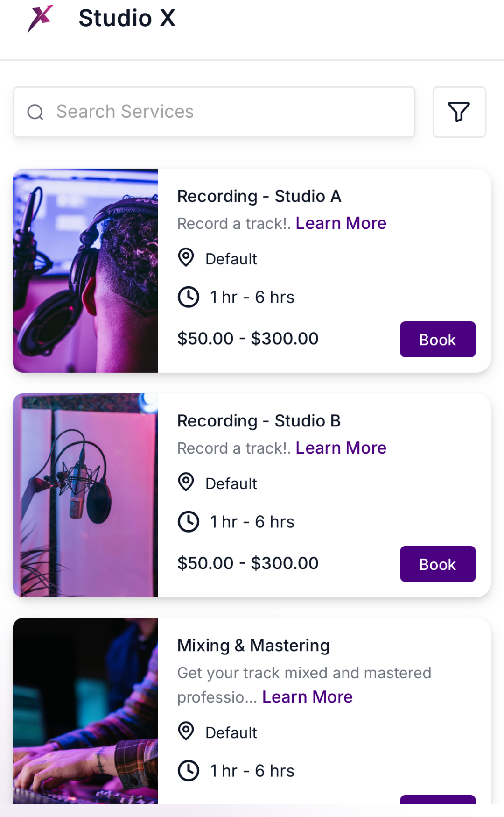Select the Mixing & Mastering title
Screen dimensions: 504x817
(x=253, y=646)
